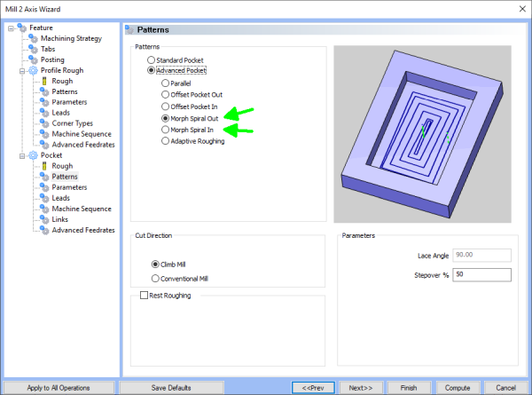The width and height of the screenshot is (532, 395).
Task: Enable the Rest Roughing checkbox
Action: 144,296
